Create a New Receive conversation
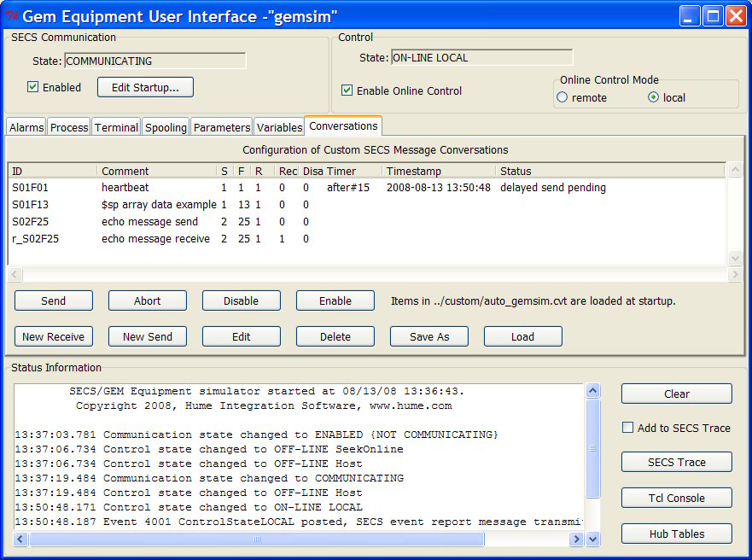Image resolution: width=752 pixels, height=560 pixels. [x=53, y=336]
